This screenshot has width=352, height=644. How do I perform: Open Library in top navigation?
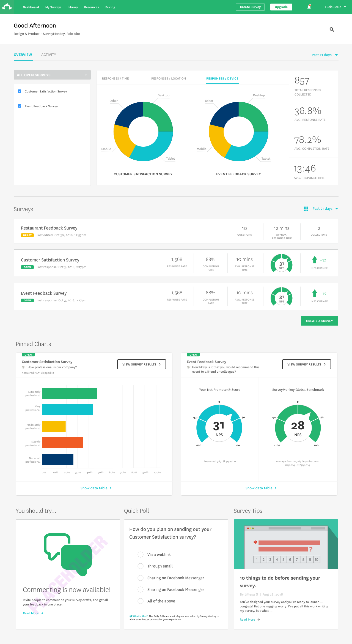pyautogui.click(x=73, y=7)
